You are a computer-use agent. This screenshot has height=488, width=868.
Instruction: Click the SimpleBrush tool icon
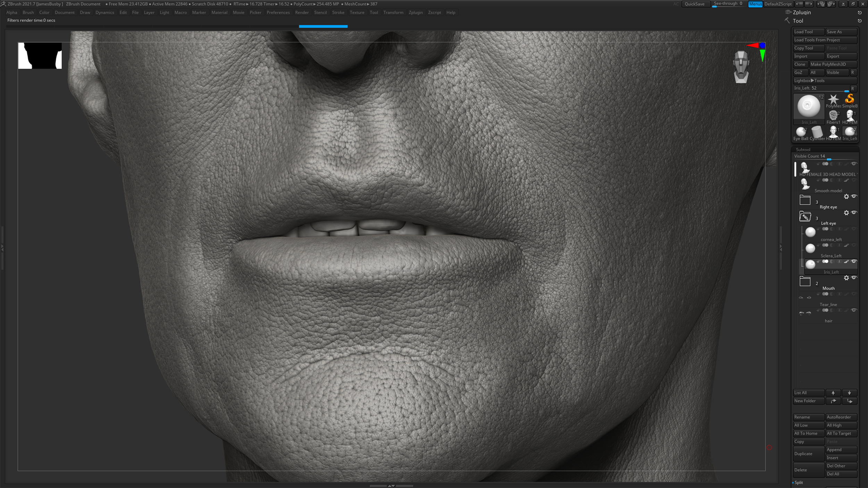[849, 99]
